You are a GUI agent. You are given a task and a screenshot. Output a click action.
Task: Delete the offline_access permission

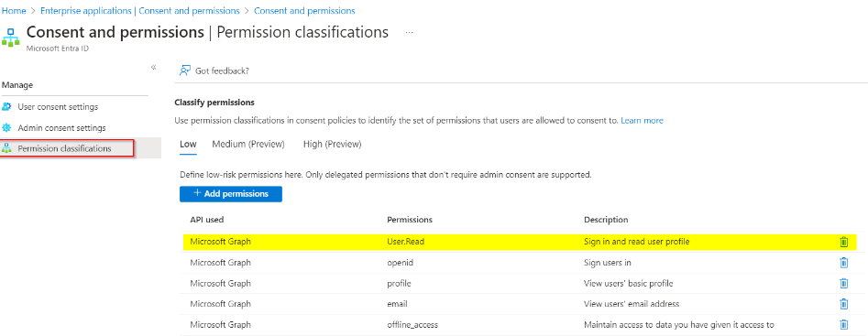[843, 324]
